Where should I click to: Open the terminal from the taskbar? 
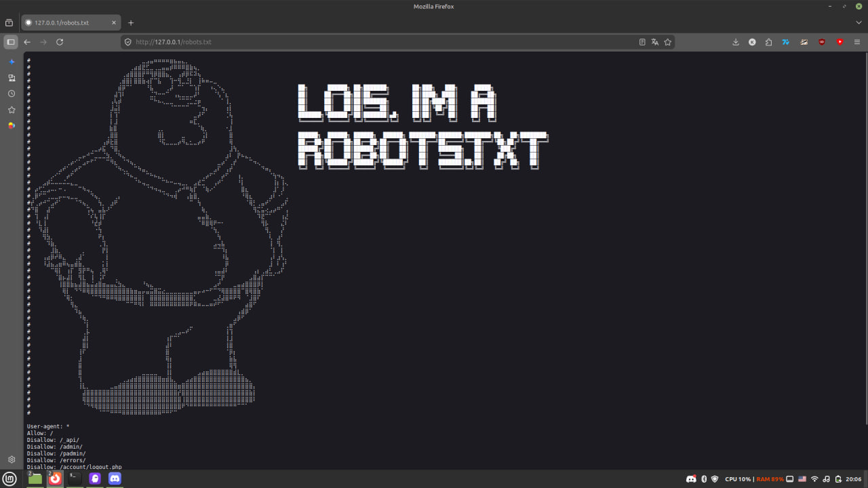click(x=75, y=479)
